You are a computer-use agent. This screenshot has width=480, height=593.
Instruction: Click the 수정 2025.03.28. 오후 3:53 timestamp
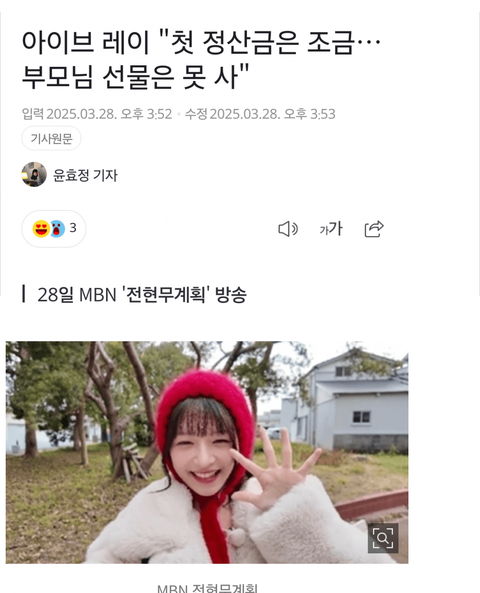coord(260,114)
